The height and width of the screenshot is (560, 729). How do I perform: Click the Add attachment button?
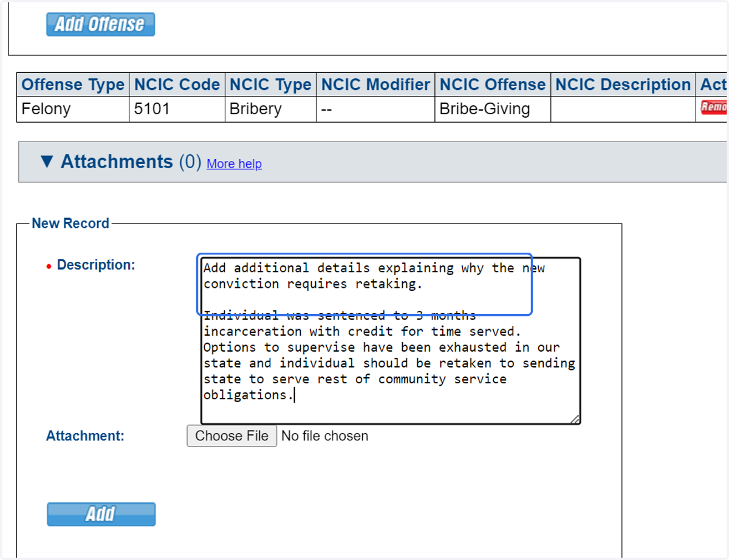coord(101,514)
